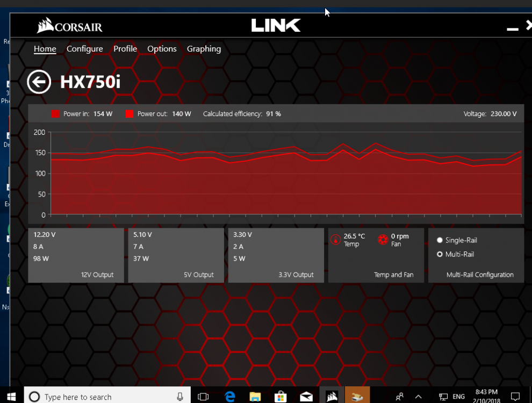Image resolution: width=532 pixels, height=403 pixels.
Task: Click the Corsair sails logo
Action: pyautogui.click(x=69, y=25)
